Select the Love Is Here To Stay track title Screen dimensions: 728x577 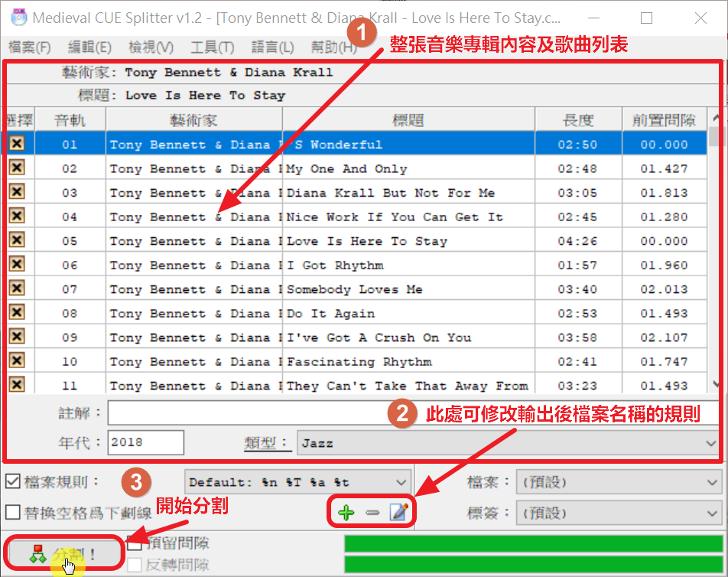pos(408,241)
